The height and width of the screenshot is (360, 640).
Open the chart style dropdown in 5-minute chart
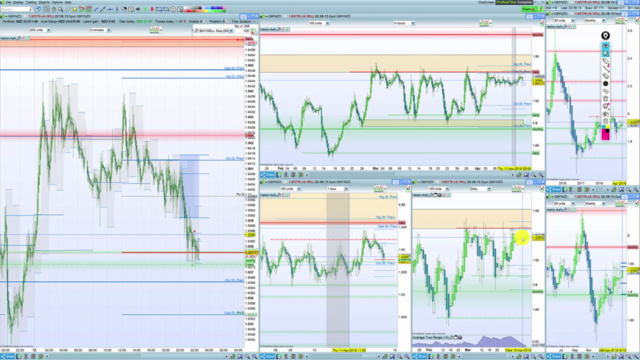coord(156,30)
